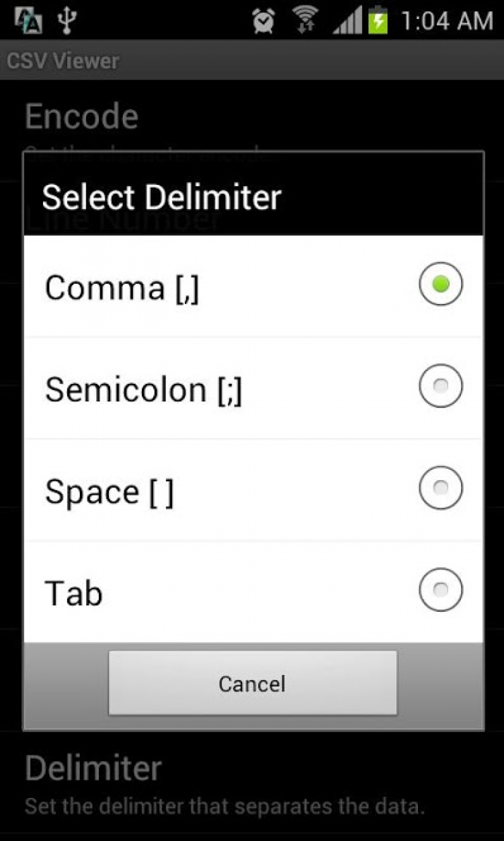Screen dimensions: 504x841
Task: Choose the "Semicolon [;]" option label
Action: pyautogui.click(x=143, y=391)
